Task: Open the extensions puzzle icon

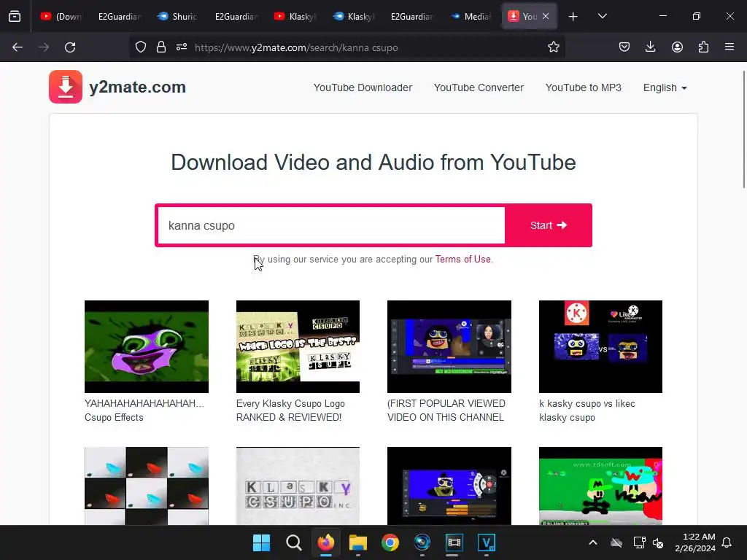Action: pos(703,47)
